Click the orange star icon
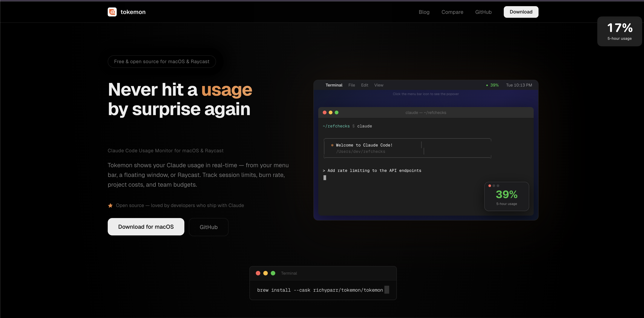The height and width of the screenshot is (318, 644). pos(110,205)
